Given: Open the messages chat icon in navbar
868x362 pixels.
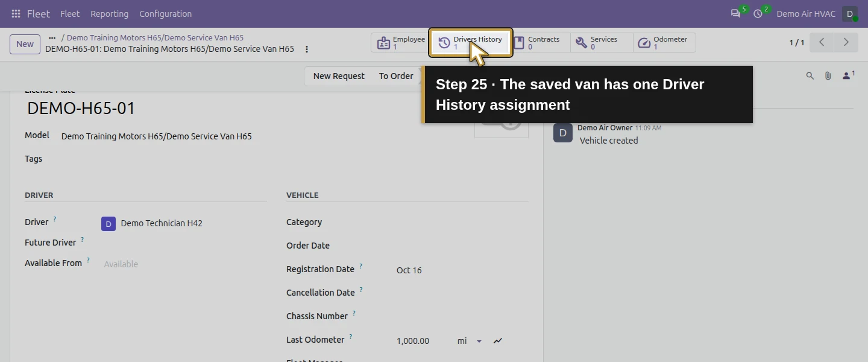Looking at the screenshot, I should pos(735,13).
